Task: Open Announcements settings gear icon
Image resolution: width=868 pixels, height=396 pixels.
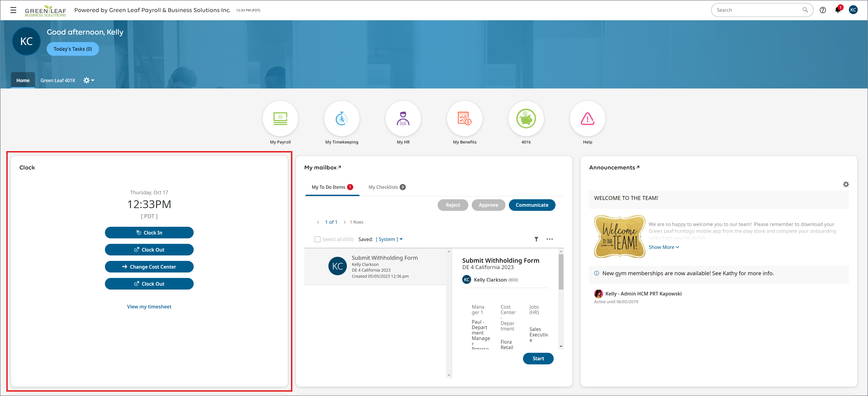Action: coord(846,184)
